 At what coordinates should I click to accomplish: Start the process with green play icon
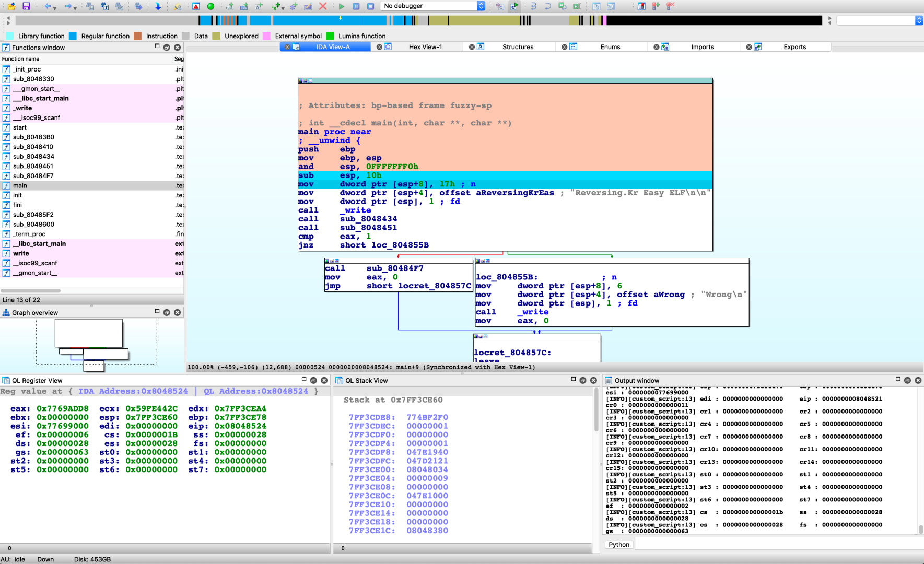tap(341, 6)
